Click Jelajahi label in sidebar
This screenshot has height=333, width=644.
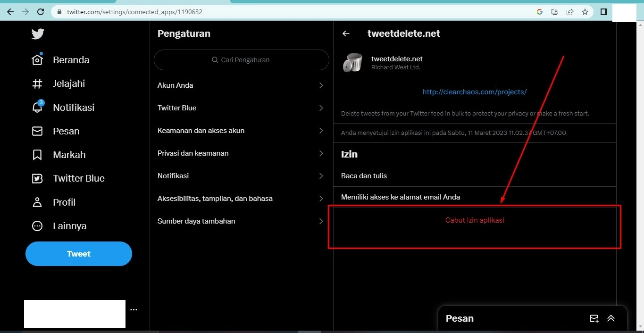(x=69, y=83)
